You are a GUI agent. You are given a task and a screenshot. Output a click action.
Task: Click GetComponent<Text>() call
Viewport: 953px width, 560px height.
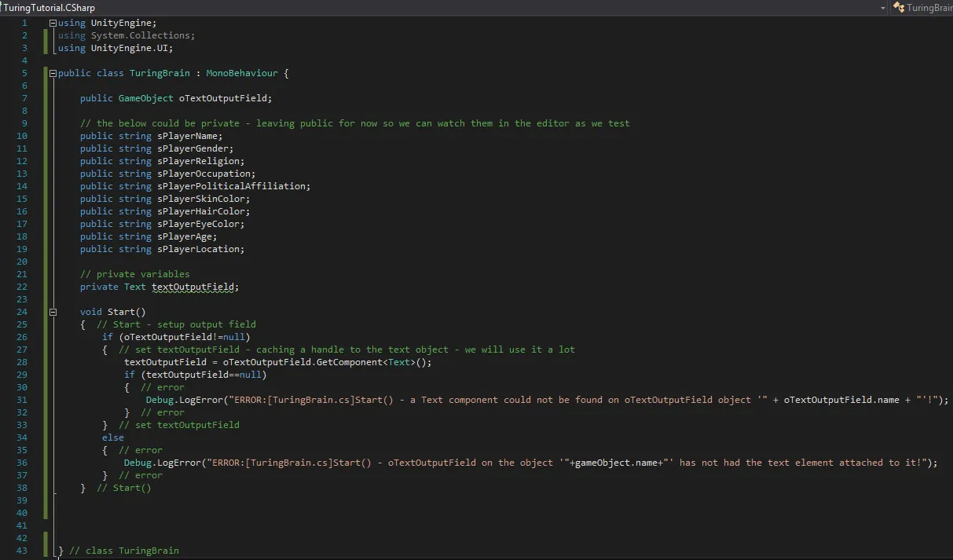tap(371, 362)
